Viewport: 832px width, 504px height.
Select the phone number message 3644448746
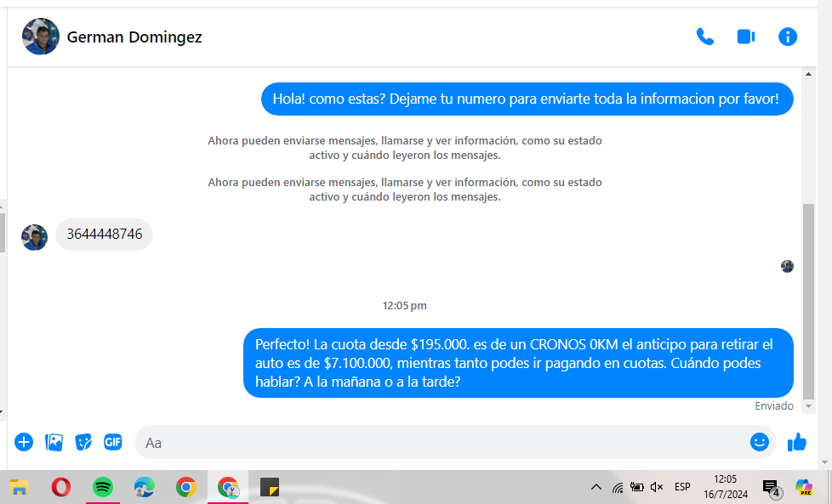[x=105, y=235]
